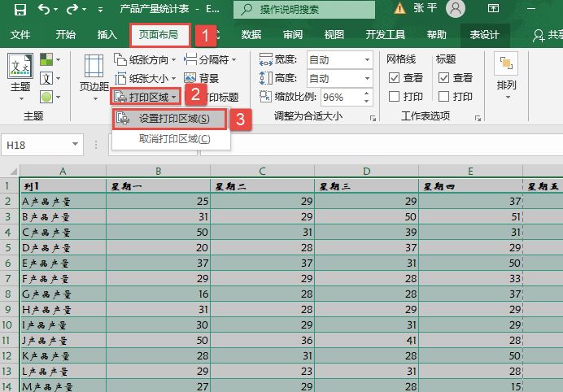Open the Redo history dropdown arrow
The height and width of the screenshot is (392, 563).
[x=84, y=9]
